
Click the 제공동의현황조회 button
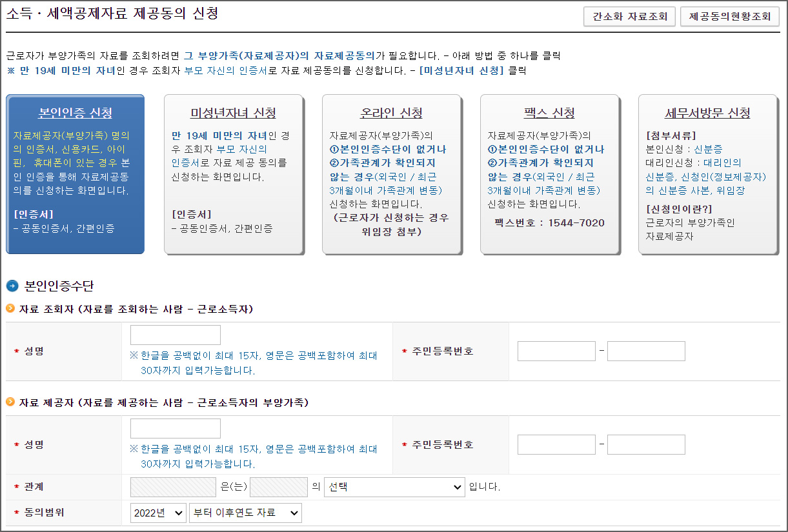tap(729, 17)
